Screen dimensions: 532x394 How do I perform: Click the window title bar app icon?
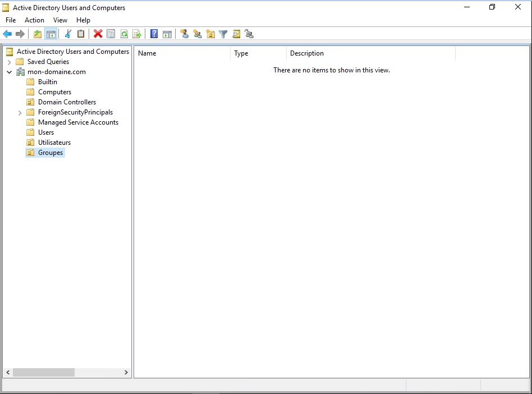pyautogui.click(x=6, y=7)
